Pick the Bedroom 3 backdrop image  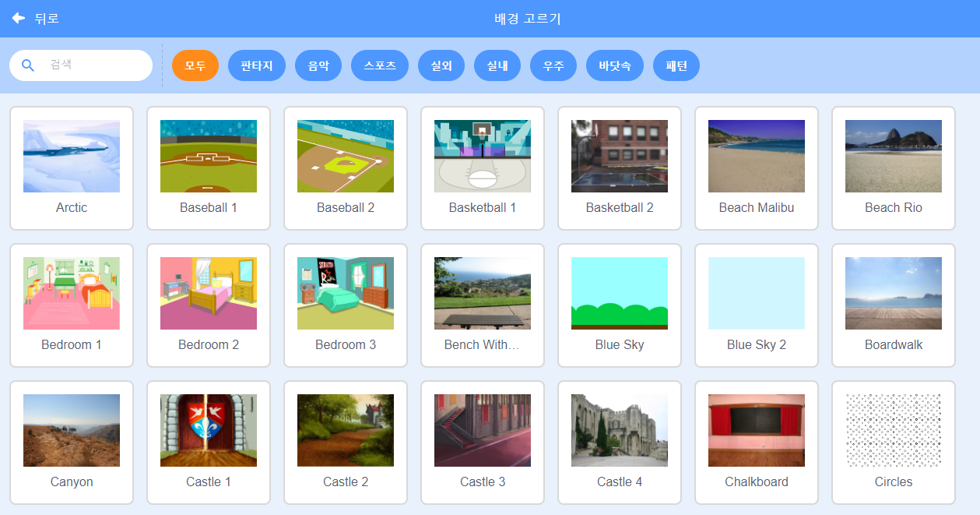click(346, 293)
